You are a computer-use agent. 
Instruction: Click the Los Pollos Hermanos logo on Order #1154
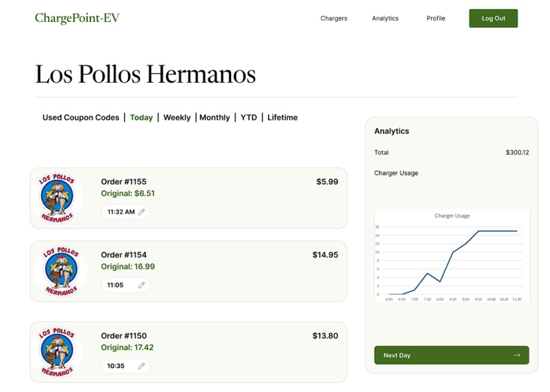click(61, 271)
